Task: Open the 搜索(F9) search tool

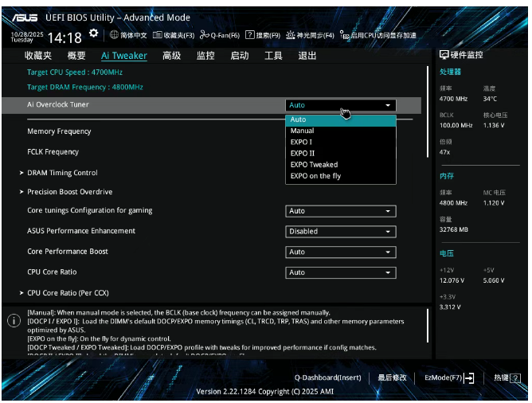Action: [249, 35]
